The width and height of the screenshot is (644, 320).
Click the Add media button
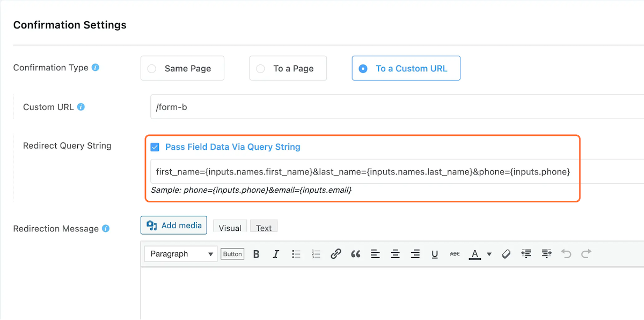pos(173,225)
